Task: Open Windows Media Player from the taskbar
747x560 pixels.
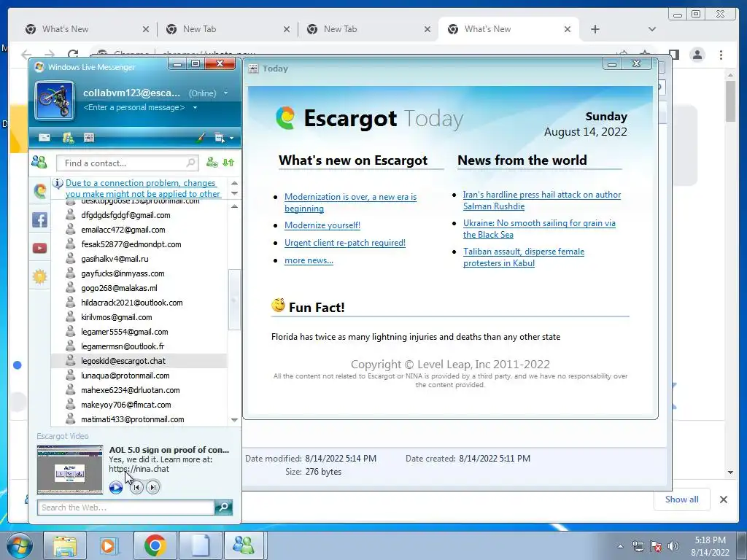Action: pos(109,545)
